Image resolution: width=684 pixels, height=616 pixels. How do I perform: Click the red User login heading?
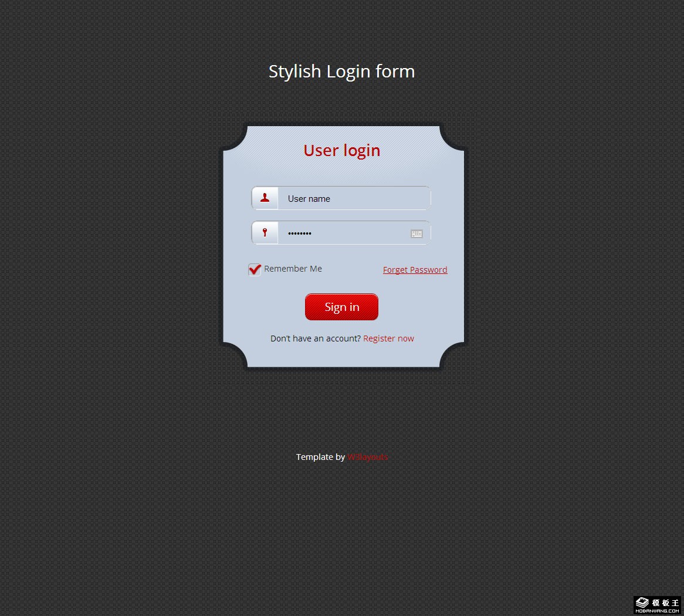341,150
